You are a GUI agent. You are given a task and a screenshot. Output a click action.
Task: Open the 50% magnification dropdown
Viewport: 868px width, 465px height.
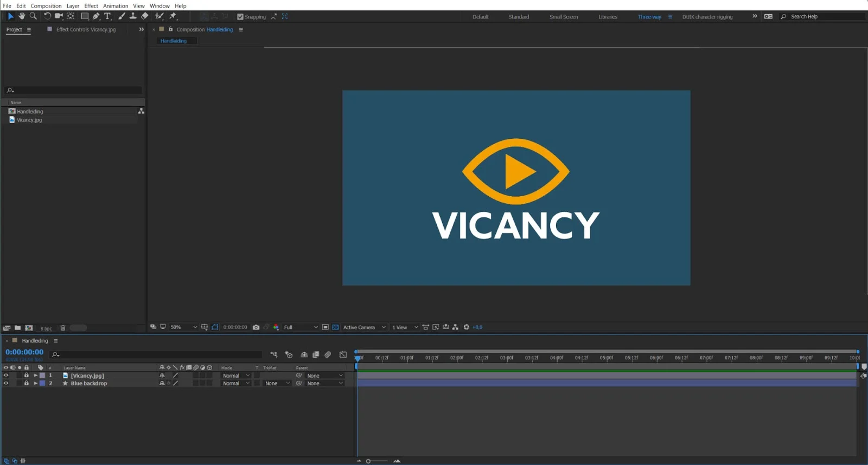point(184,327)
